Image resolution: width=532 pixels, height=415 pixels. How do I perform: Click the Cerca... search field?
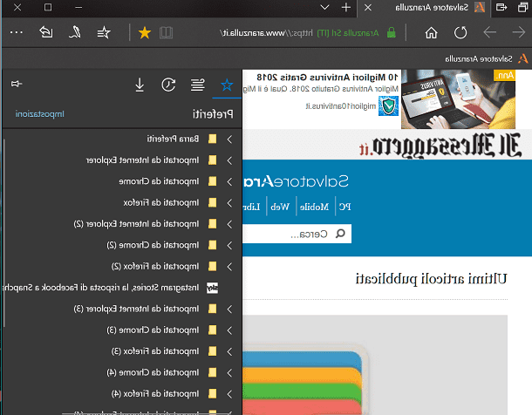pos(297,234)
